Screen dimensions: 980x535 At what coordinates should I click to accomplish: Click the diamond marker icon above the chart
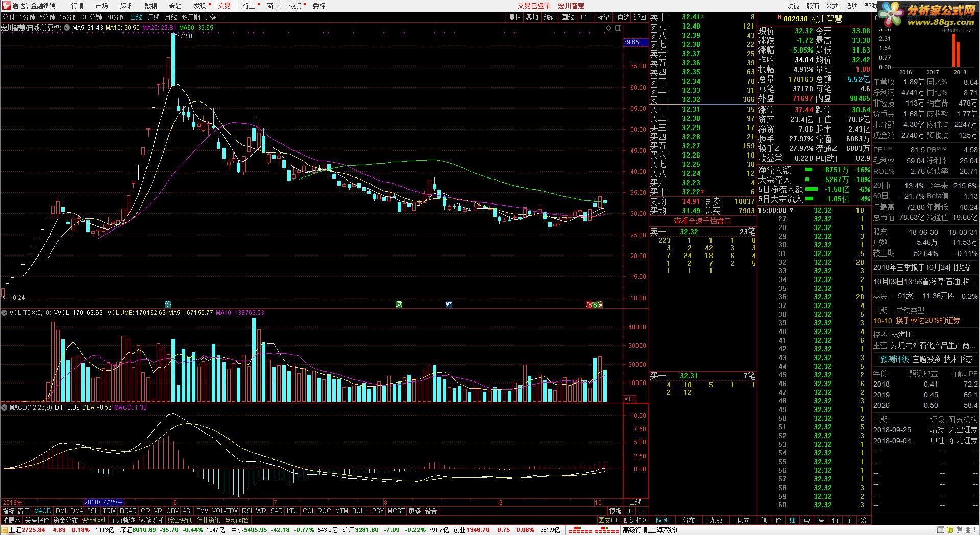(x=607, y=28)
